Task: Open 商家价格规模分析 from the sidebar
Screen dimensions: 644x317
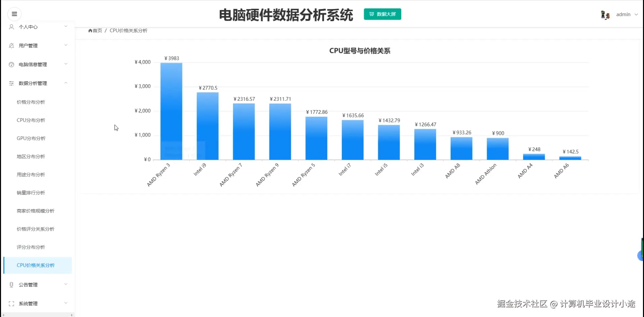Action: point(35,211)
